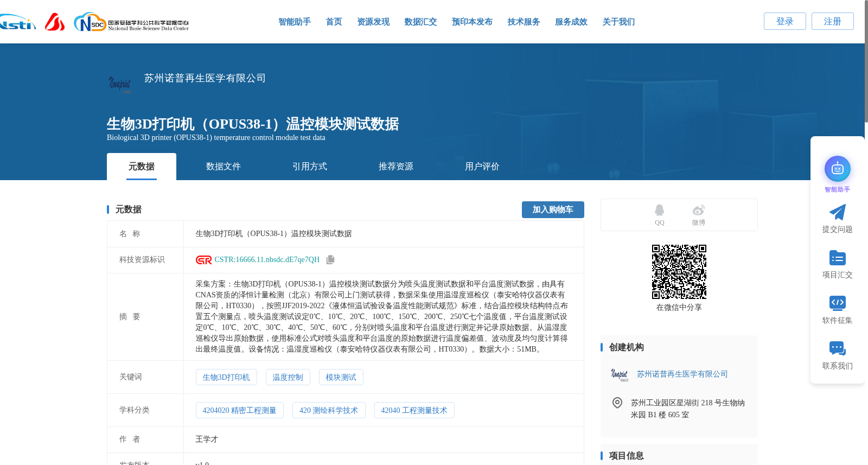Click the GR logo beside CSTR identifier
868x465 pixels.
203,260
